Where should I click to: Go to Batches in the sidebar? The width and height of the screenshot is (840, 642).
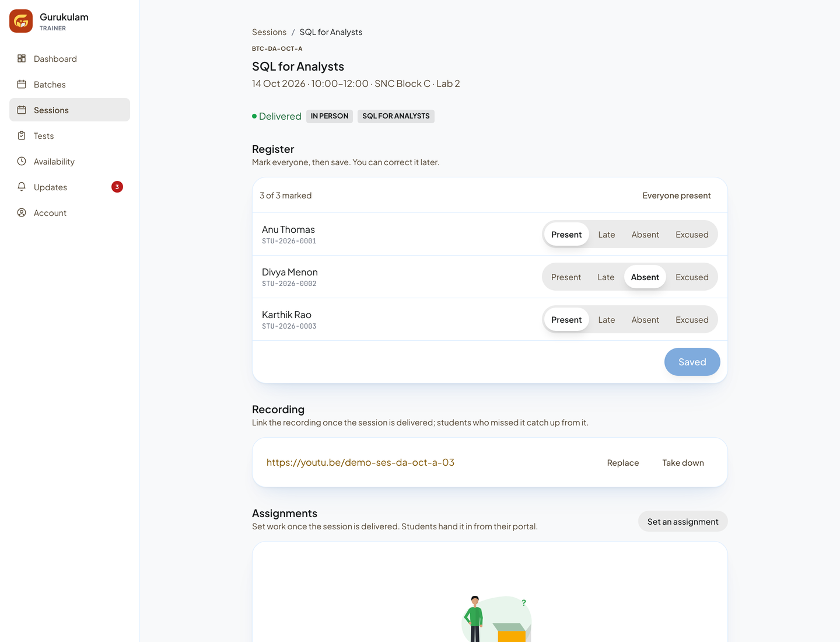coord(69,84)
